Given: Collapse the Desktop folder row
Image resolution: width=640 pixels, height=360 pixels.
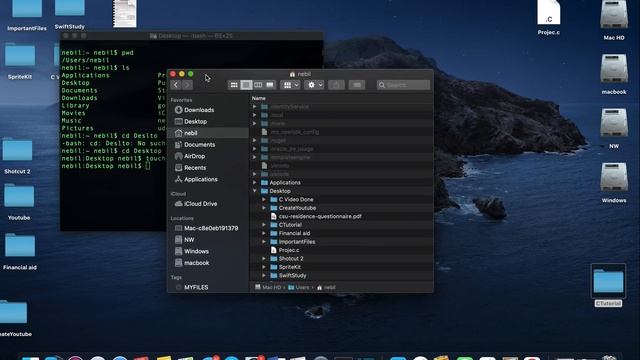Looking at the screenshot, I should point(255,191).
